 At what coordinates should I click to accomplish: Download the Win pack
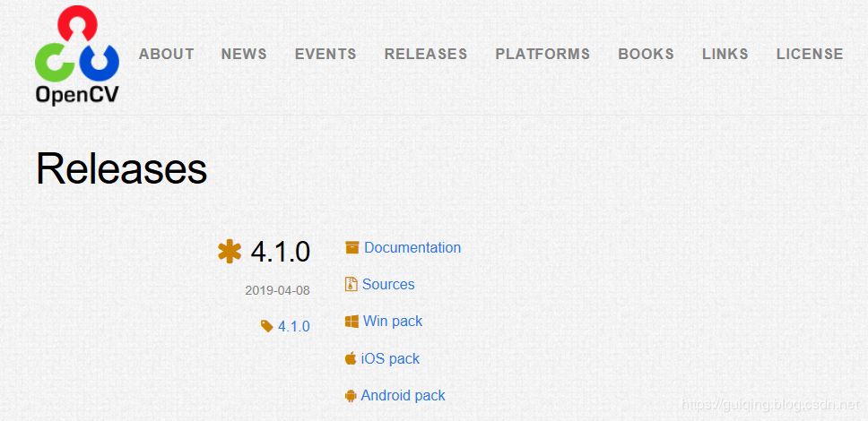[393, 322]
